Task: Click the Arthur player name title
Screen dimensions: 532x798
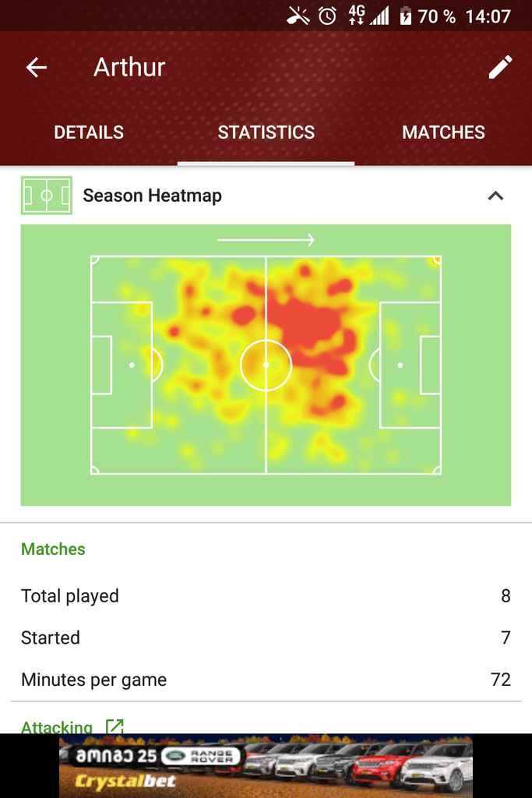Action: pyautogui.click(x=130, y=67)
